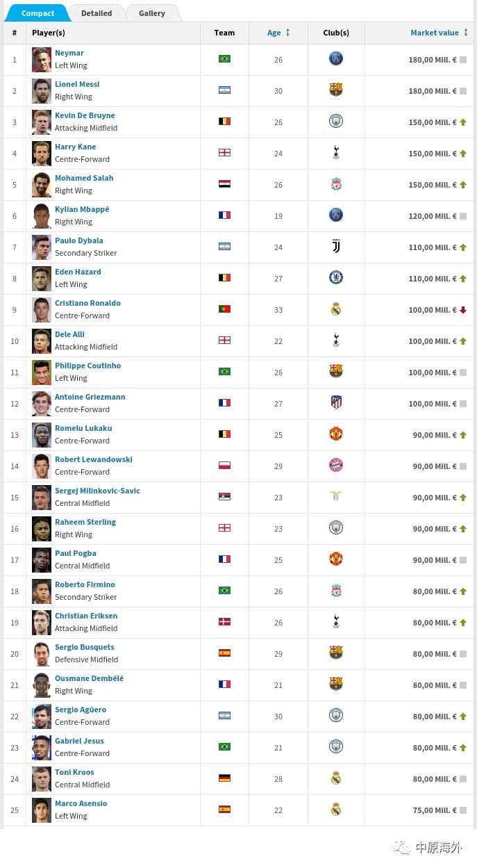Click the FC Barcelona crest beside Lionel Messi

[x=336, y=90]
